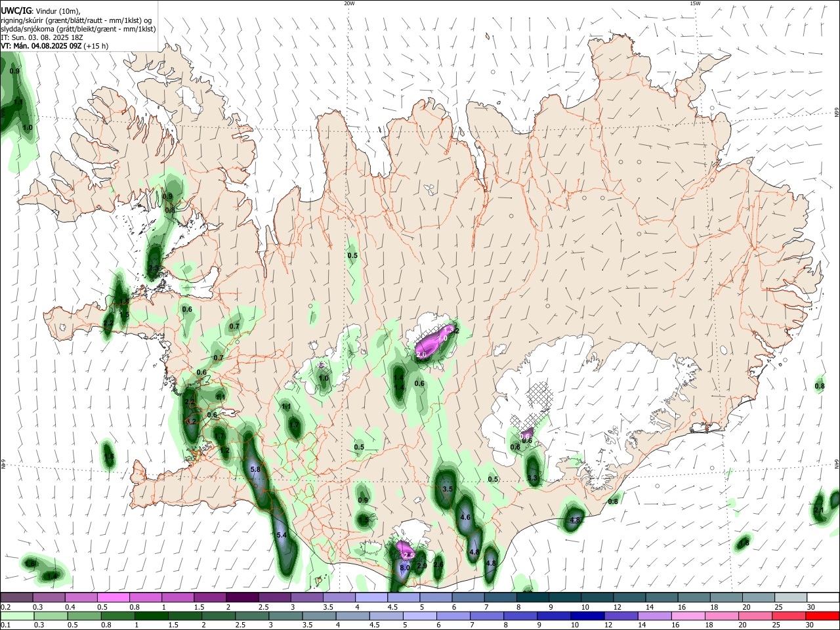Click the white top-row swatch right of 30

[x=822, y=597]
